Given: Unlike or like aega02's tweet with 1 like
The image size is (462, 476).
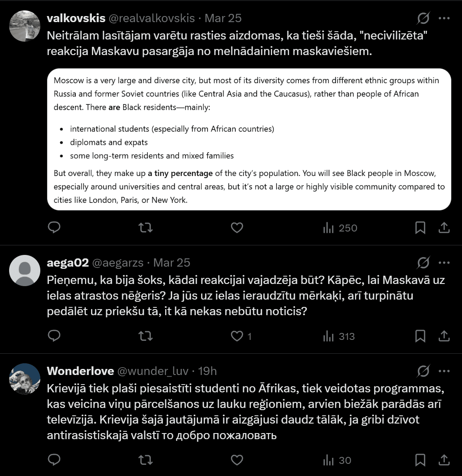Looking at the screenshot, I should coord(237,336).
